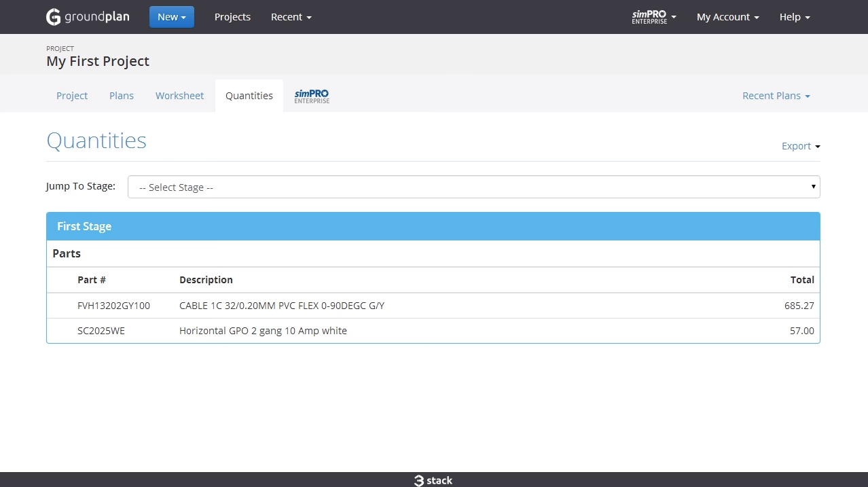Click the Groundplan logo icon
Screen dimensions: 868x487
[x=54, y=17]
